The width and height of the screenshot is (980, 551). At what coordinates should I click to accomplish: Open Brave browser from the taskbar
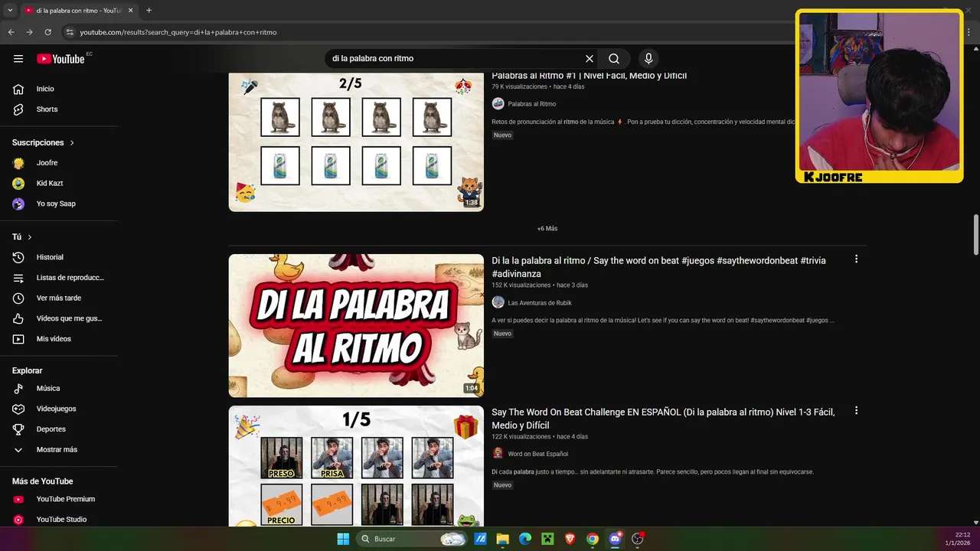pos(570,539)
